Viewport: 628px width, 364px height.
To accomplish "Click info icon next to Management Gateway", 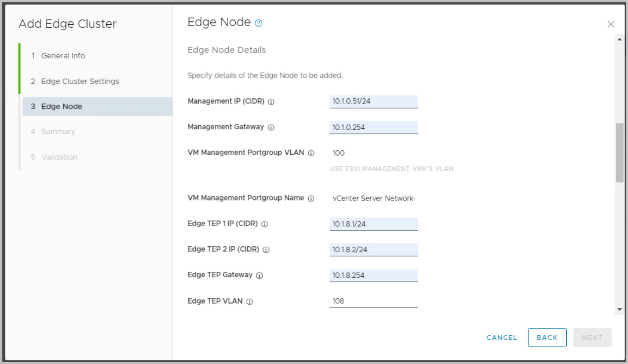I will coord(271,127).
